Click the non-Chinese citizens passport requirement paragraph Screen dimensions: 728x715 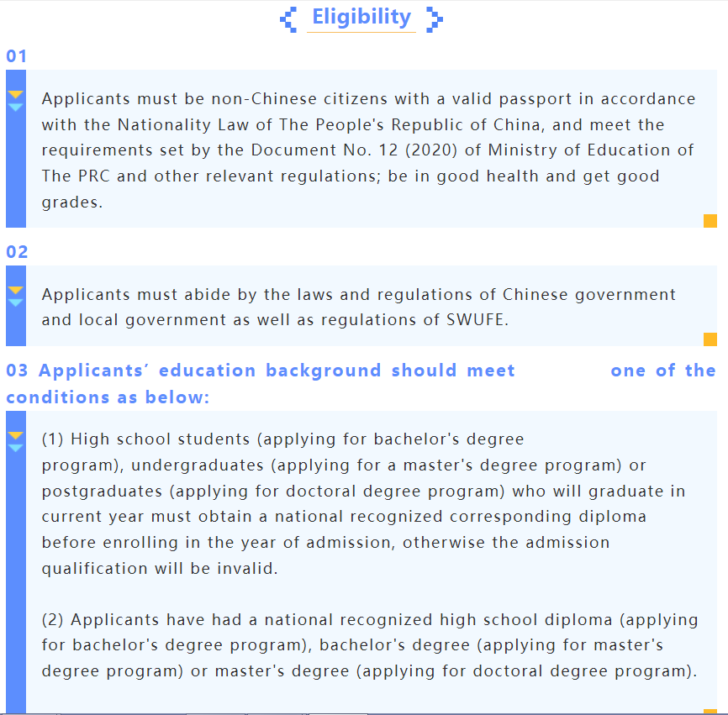click(x=368, y=150)
